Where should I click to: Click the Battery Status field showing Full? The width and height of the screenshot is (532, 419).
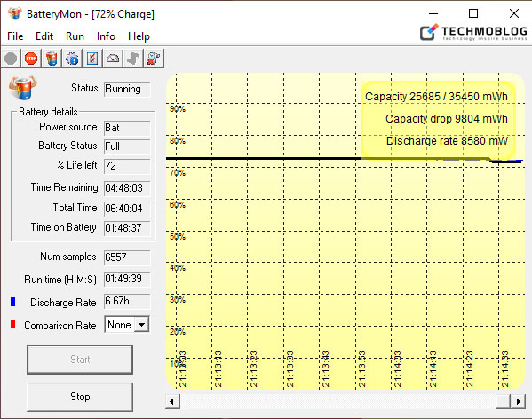pyautogui.click(x=127, y=146)
